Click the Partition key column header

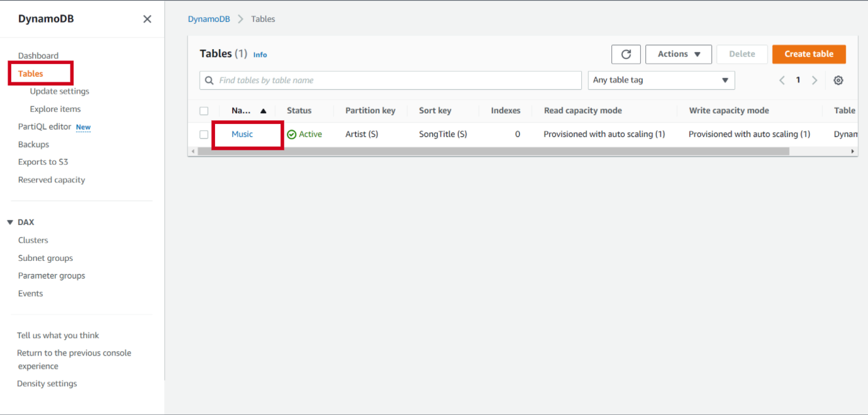coord(370,111)
